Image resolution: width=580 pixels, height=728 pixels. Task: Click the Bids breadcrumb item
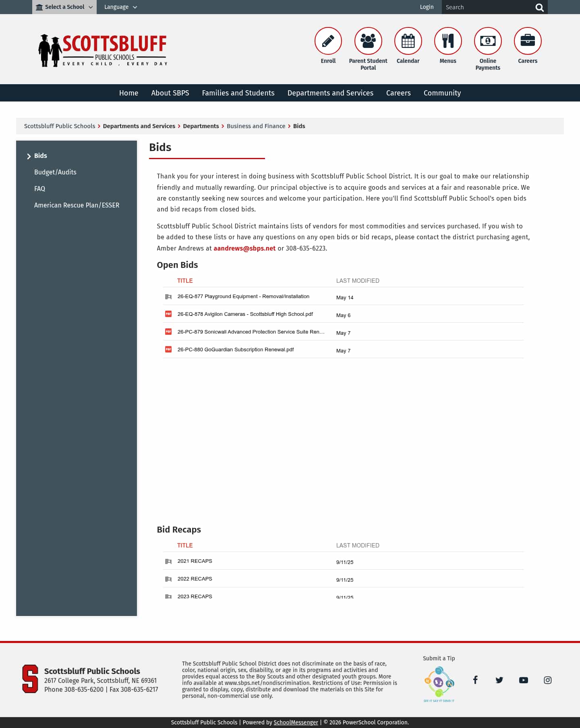[x=299, y=126]
